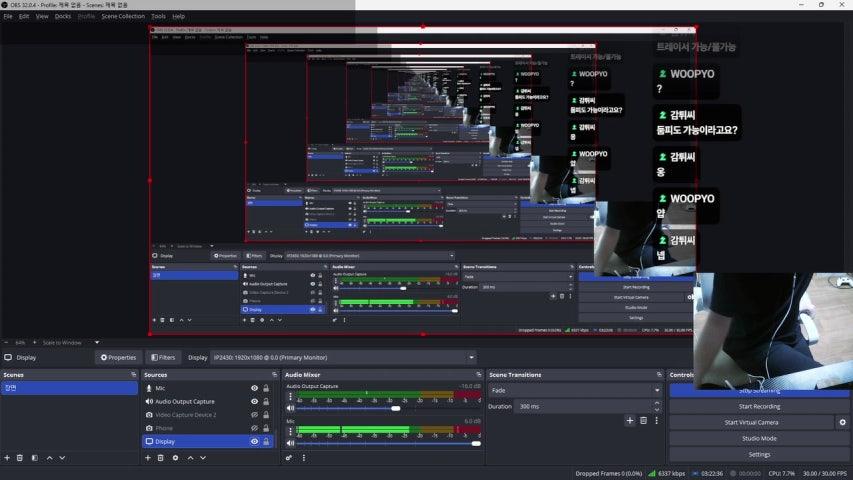Open the Virtual Camera configuration gear icon
The image size is (853, 480).
[842, 422]
